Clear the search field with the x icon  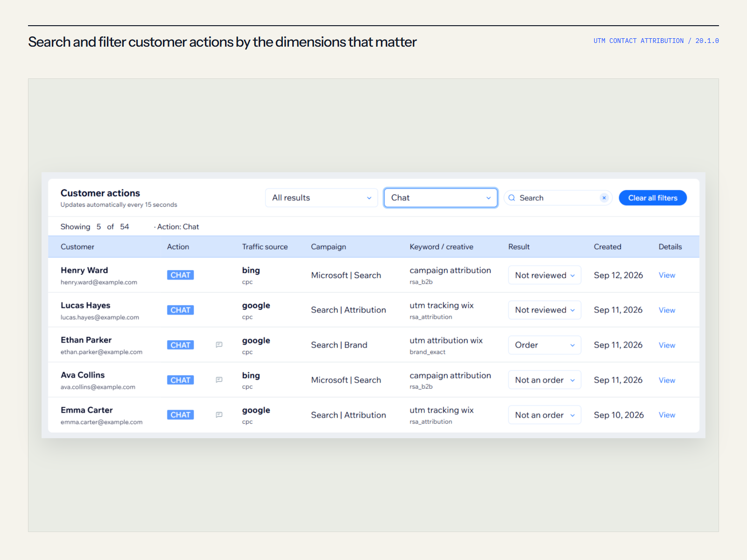pos(604,198)
